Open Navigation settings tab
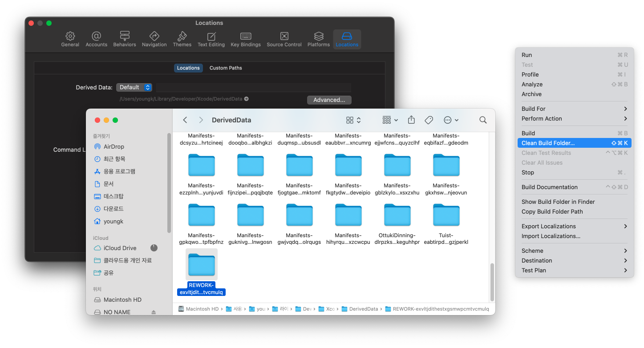This screenshot has height=348, width=644. [154, 39]
